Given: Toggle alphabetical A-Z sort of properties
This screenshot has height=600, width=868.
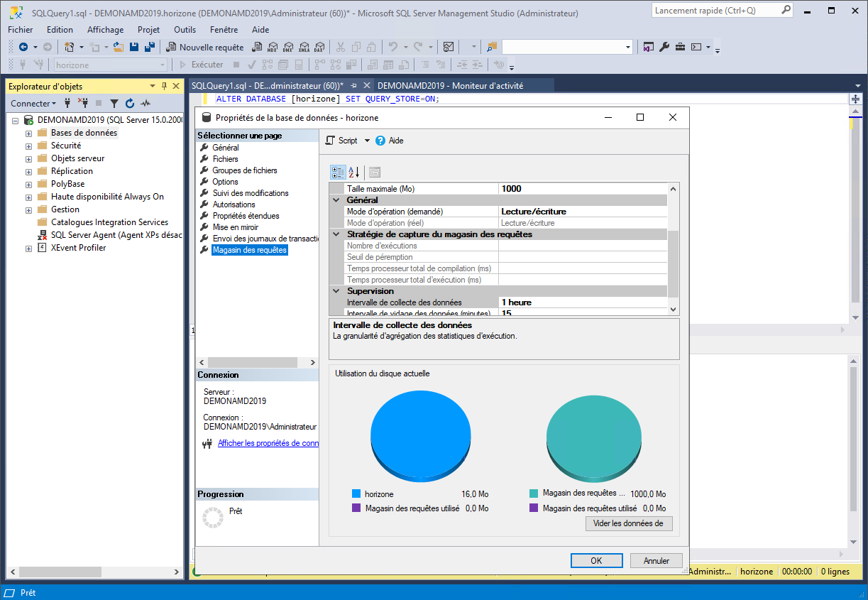Looking at the screenshot, I should coord(354,172).
